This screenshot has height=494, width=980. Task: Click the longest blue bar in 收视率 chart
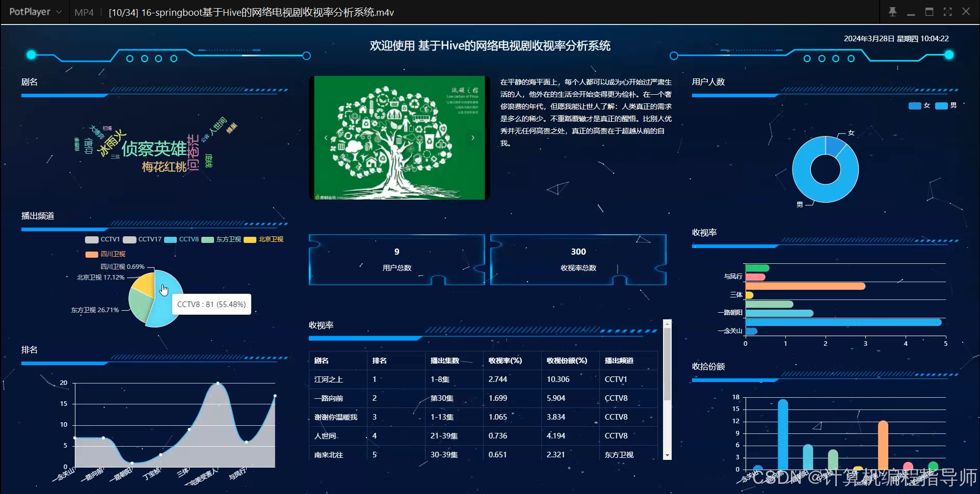coord(843,322)
